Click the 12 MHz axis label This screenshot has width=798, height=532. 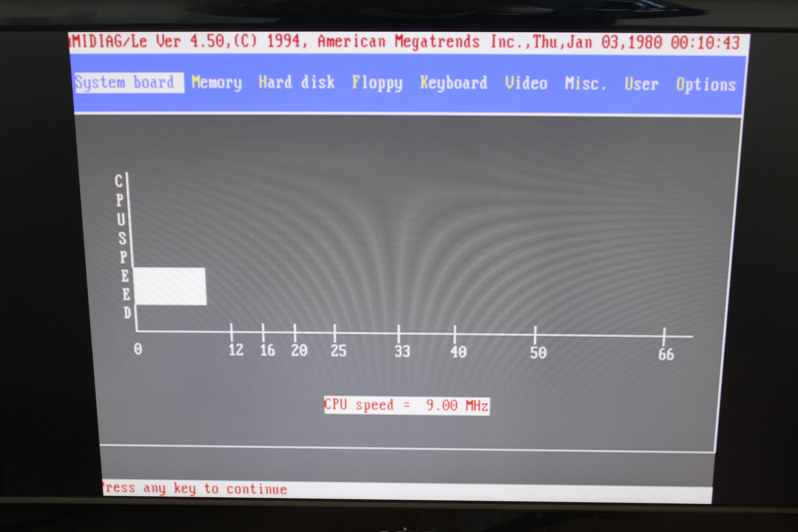236,350
